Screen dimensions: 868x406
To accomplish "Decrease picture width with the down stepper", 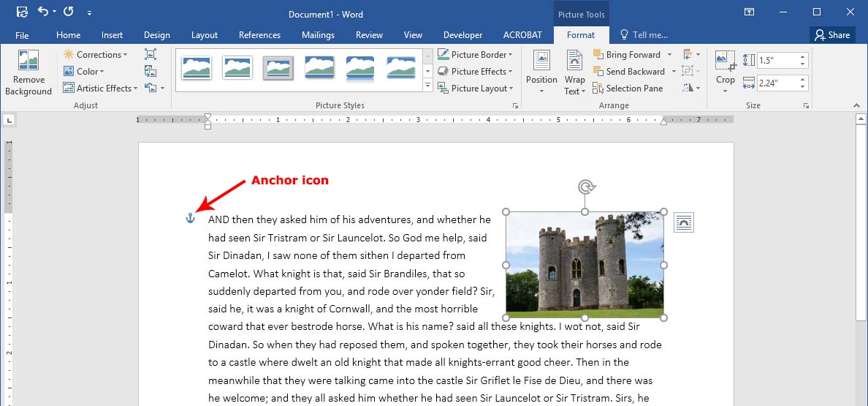I will 803,87.
